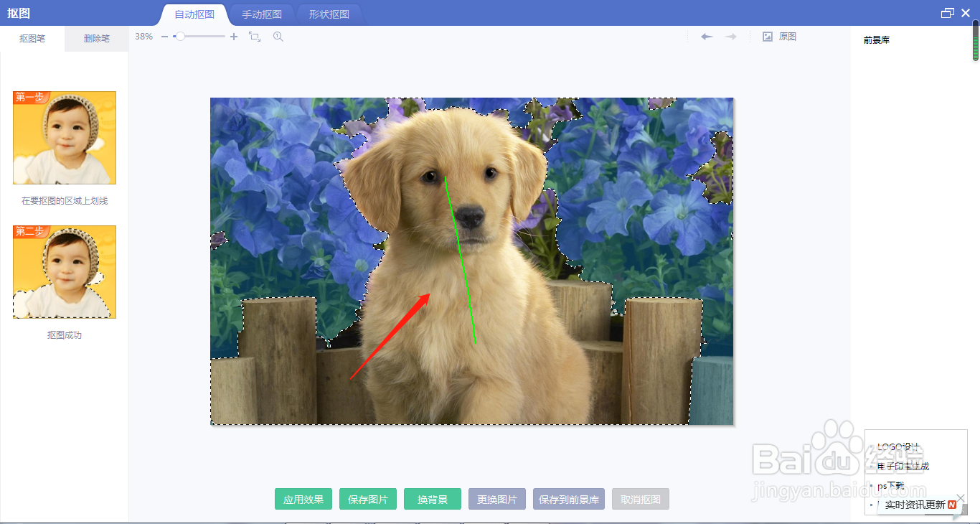Open the LOGO设计 link
The image size is (980, 524).
898,447
